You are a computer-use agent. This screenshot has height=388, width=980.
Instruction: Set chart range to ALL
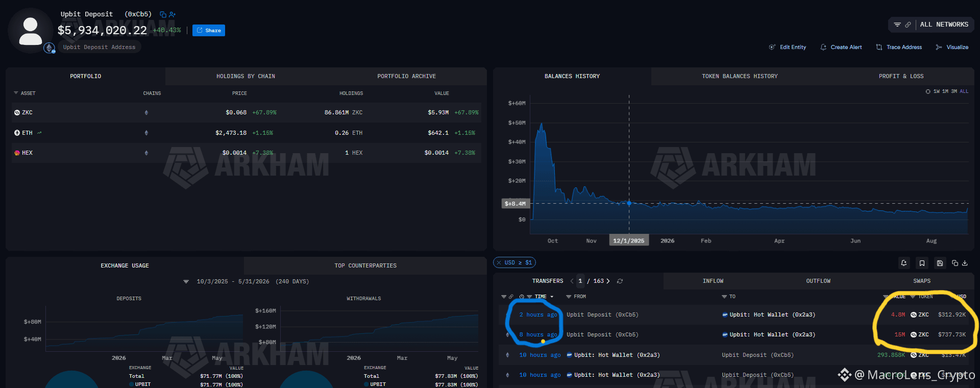click(x=964, y=91)
